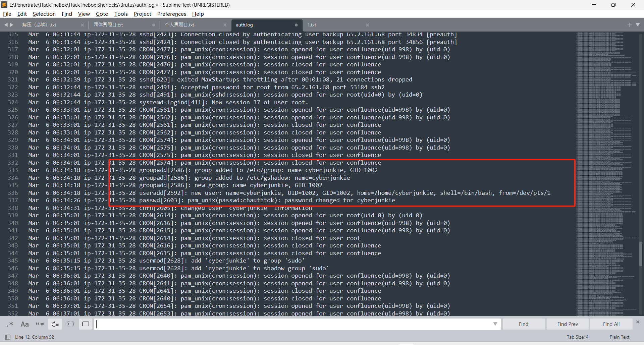Screen dimensions: 644x345
Task: Open the tab list dropdown arrow
Action: click(638, 25)
